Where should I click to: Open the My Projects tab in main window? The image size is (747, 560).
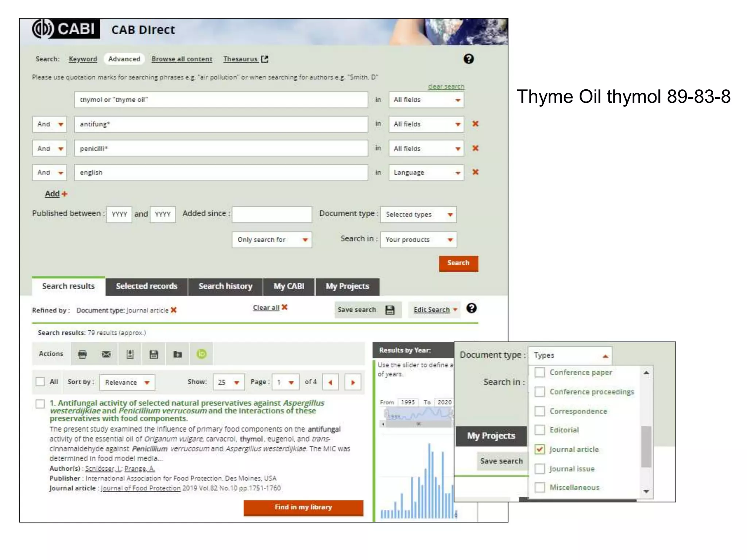tap(347, 286)
